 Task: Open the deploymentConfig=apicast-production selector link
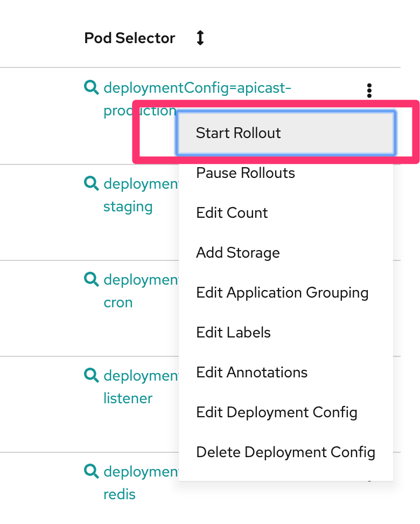click(197, 88)
